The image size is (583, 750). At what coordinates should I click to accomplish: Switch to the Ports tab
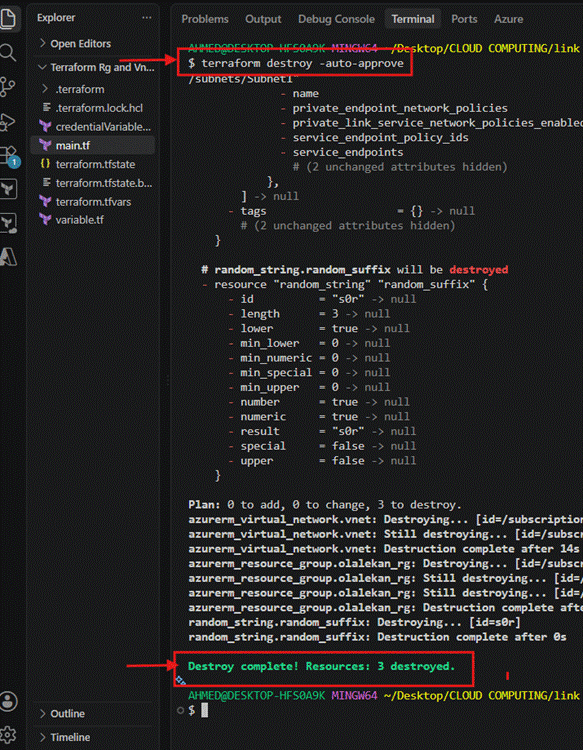tap(464, 19)
